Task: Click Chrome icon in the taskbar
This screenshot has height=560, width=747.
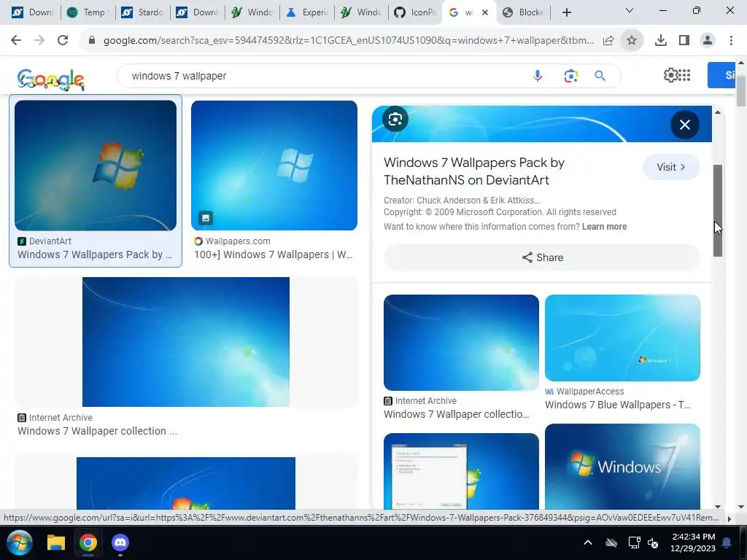Action: point(88,542)
